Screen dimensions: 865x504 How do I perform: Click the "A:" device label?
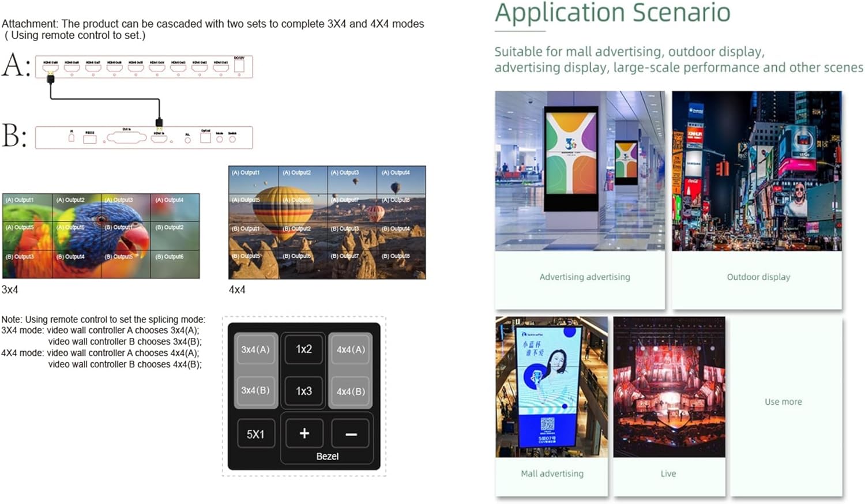[x=16, y=65]
